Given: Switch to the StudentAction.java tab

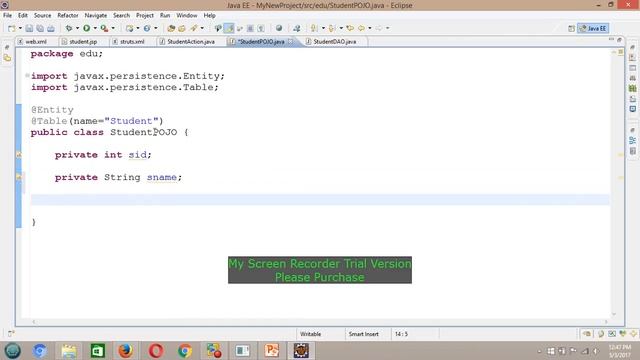Looking at the screenshot, I should click(191, 42).
